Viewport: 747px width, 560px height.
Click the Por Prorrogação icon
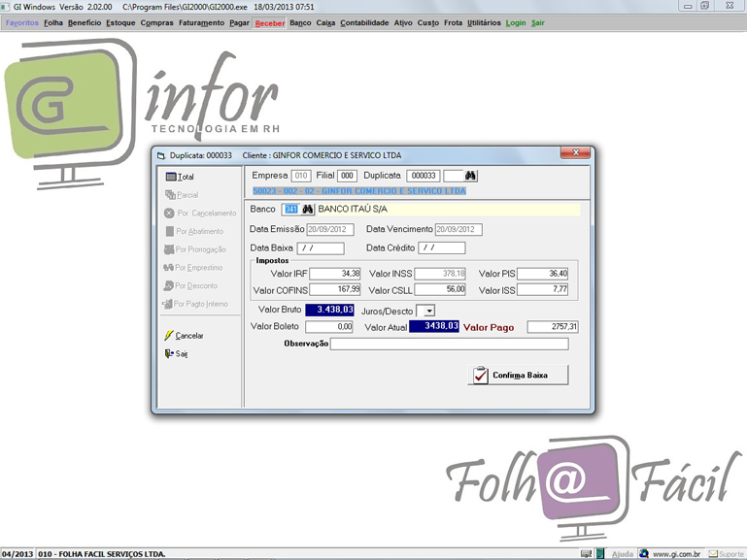[169, 249]
